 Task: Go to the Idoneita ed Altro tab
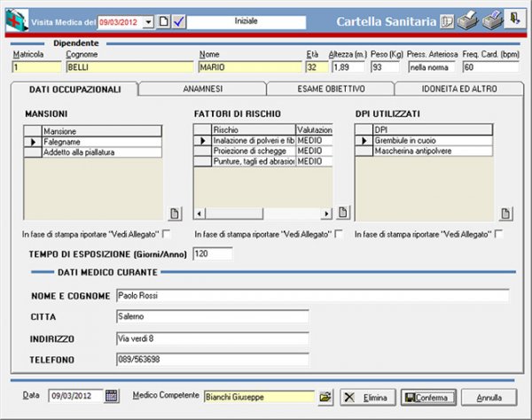(459, 89)
